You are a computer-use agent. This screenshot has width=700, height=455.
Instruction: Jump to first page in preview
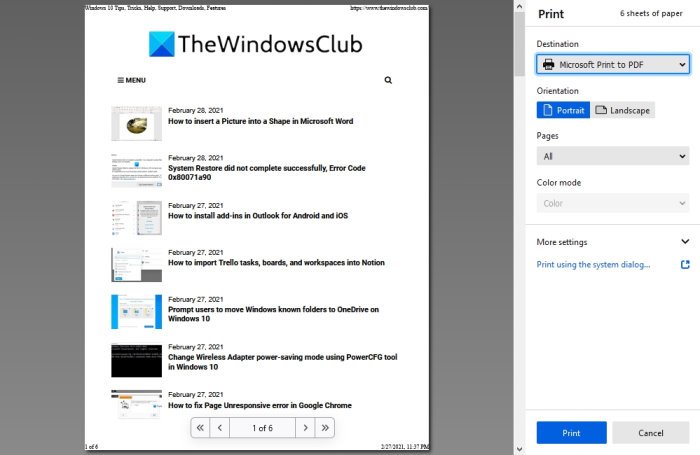200,428
